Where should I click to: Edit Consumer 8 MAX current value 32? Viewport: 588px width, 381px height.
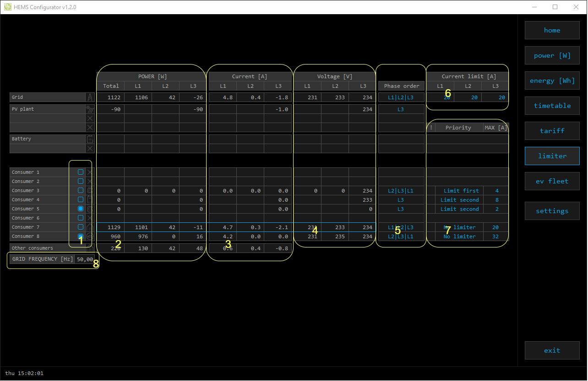click(x=495, y=236)
